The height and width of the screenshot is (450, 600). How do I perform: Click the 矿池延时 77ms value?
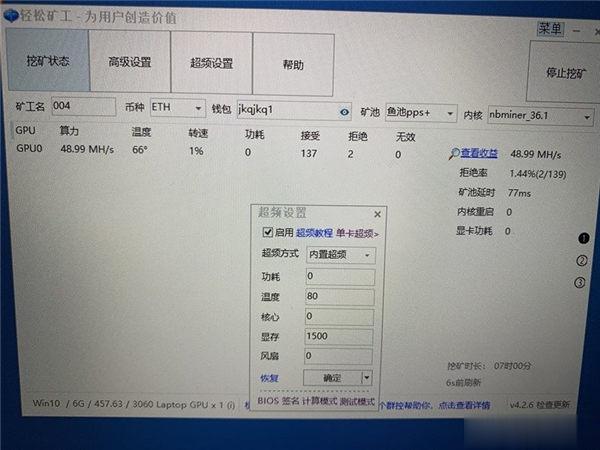tap(519, 193)
